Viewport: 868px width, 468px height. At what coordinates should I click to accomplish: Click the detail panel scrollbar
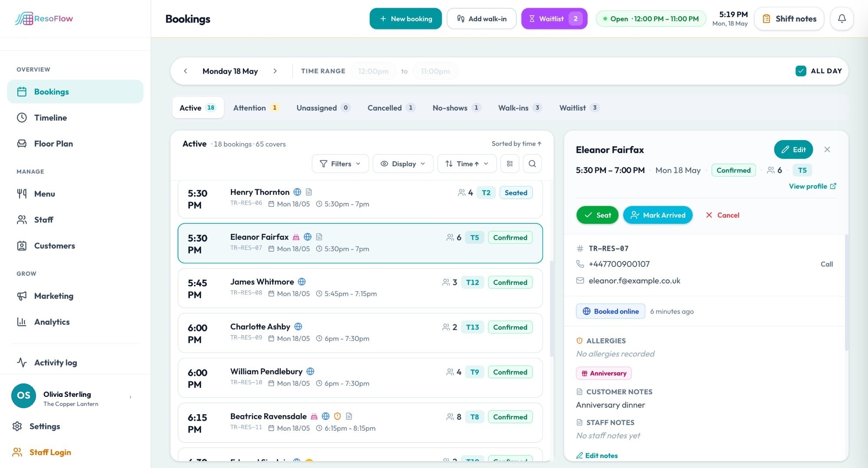coord(846,292)
